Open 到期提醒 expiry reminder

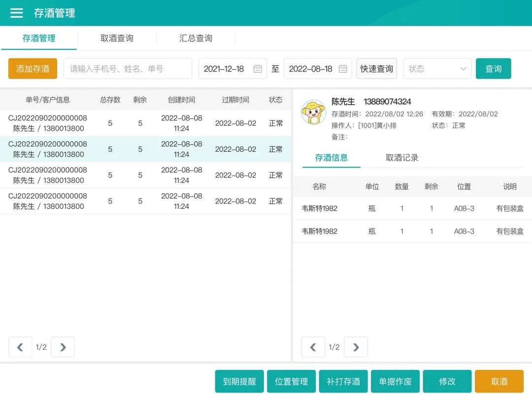[239, 382]
